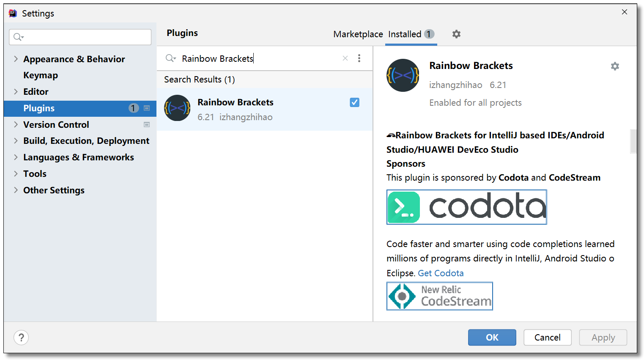644x360 pixels.
Task: Click project-level icon on Plugins row
Action: click(x=147, y=108)
